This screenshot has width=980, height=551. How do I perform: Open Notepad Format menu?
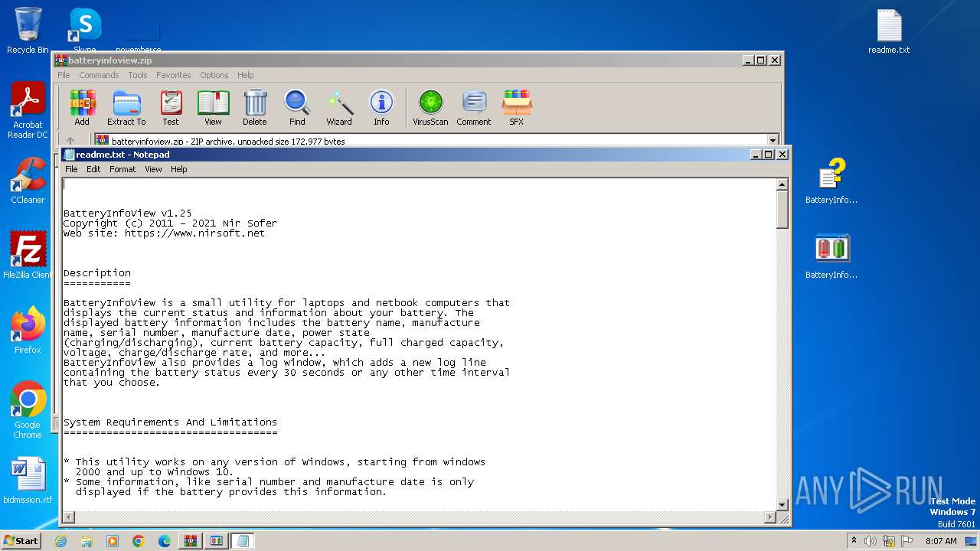coord(122,169)
